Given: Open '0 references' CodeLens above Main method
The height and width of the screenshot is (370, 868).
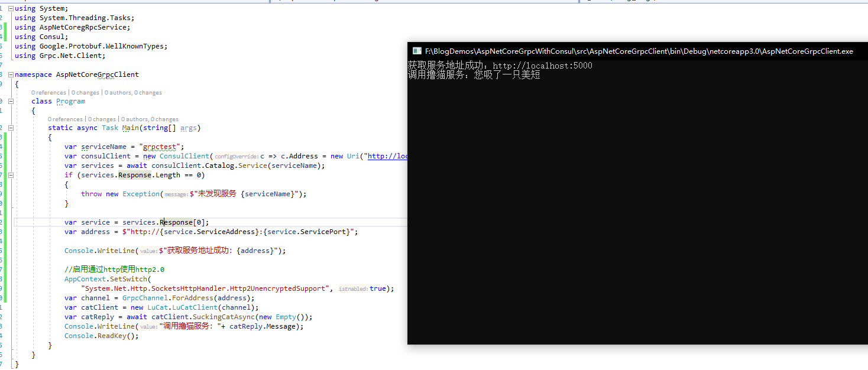Looking at the screenshot, I should 66,119.
